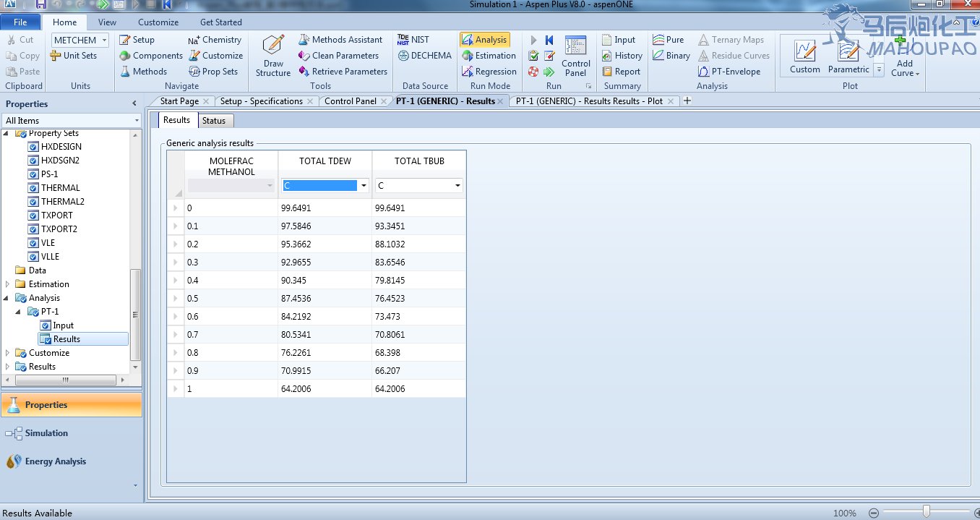Open PT-1 Results Results - Plot tab

click(589, 101)
